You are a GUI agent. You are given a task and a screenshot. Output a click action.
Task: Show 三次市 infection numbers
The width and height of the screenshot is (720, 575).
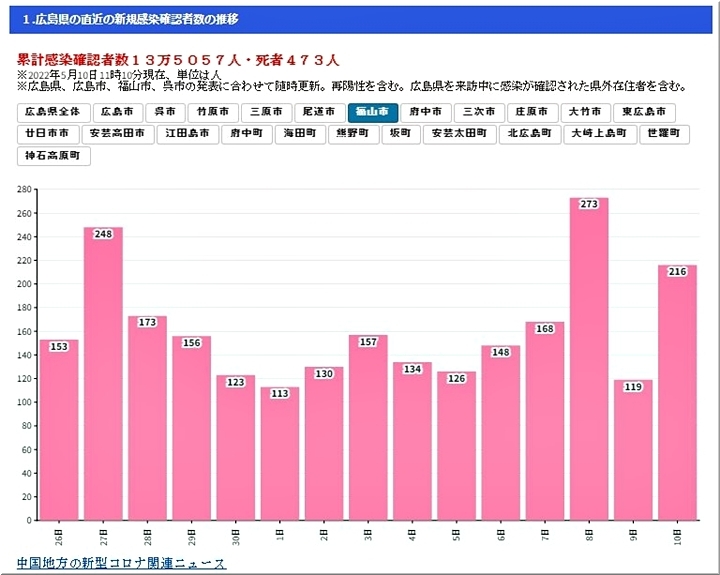click(x=478, y=112)
